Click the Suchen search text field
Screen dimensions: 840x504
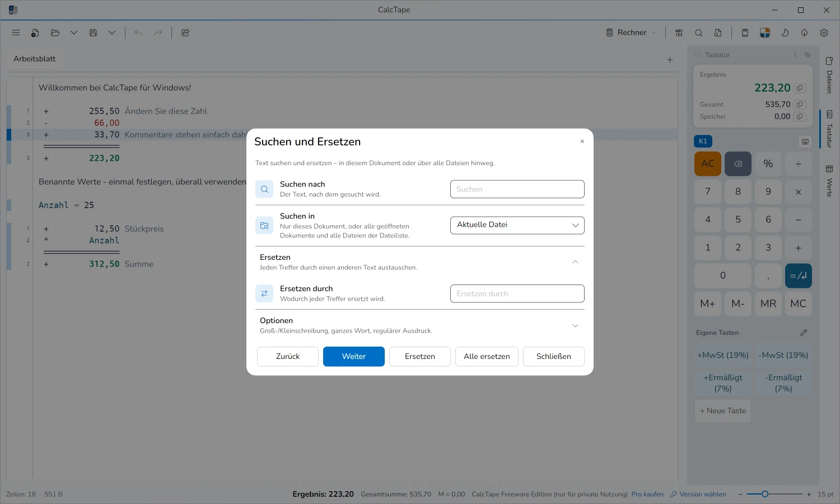point(517,189)
